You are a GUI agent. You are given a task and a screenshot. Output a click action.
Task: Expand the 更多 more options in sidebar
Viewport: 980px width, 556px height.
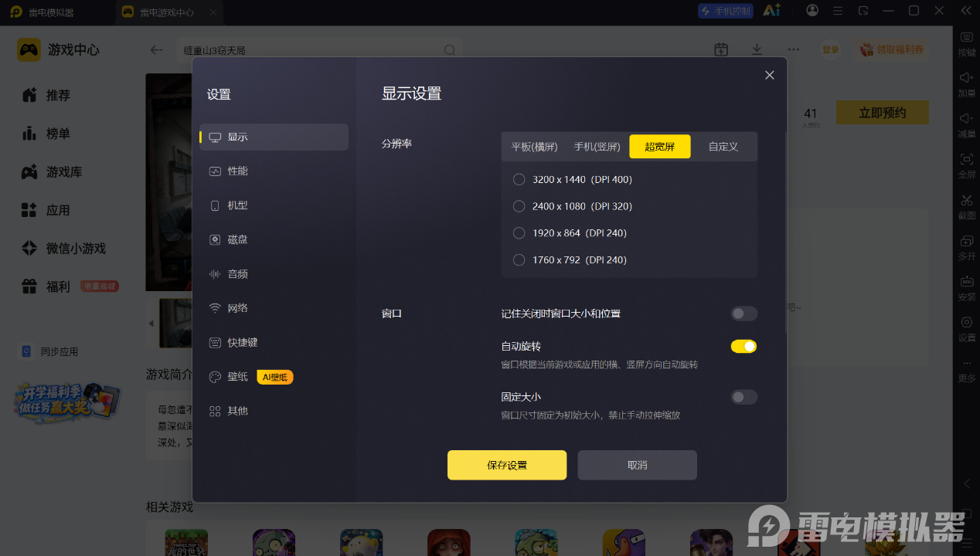pyautogui.click(x=967, y=369)
